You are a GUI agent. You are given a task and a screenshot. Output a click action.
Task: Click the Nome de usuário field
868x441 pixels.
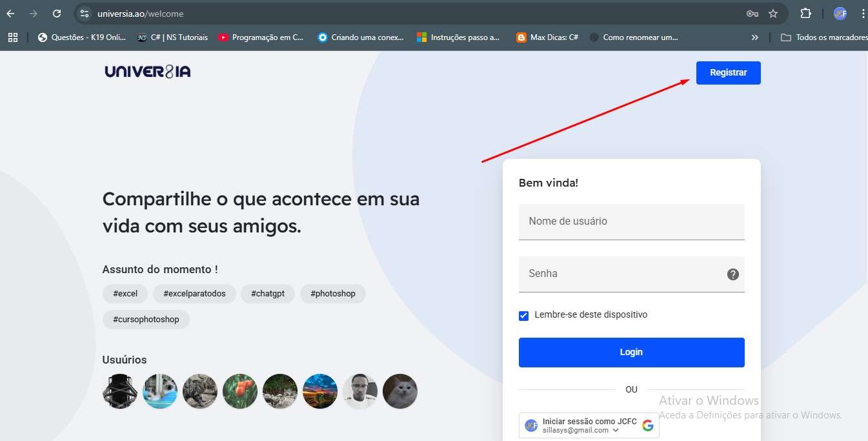631,221
